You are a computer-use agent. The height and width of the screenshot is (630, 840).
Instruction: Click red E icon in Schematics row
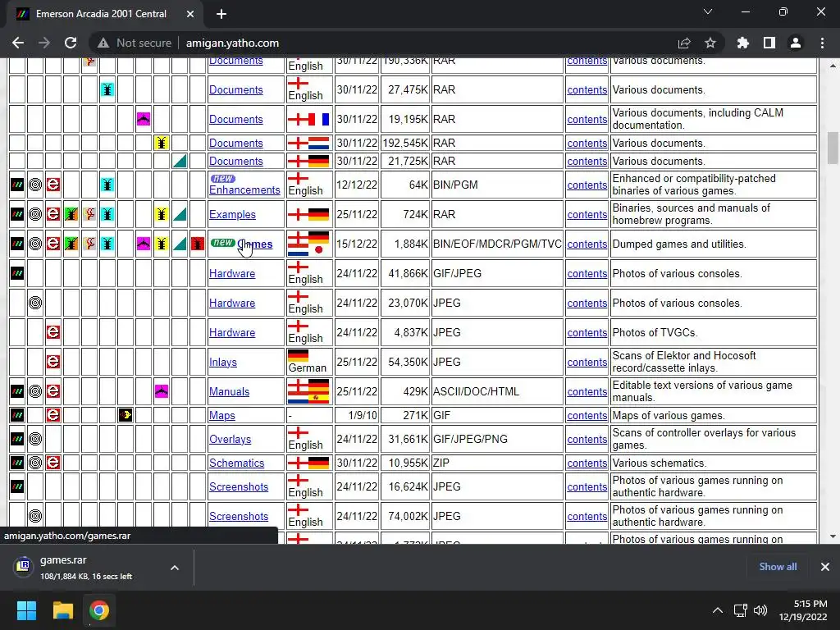(53, 463)
